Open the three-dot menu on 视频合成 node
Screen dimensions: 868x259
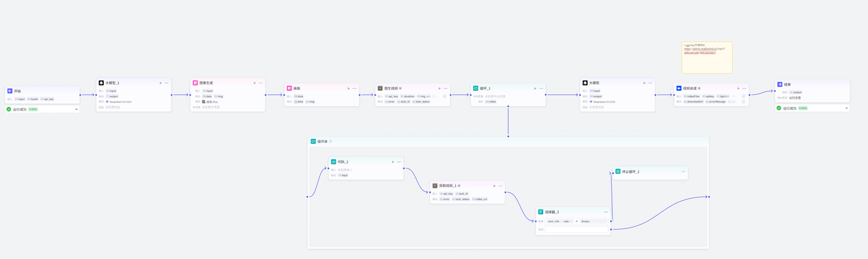[x=744, y=88]
